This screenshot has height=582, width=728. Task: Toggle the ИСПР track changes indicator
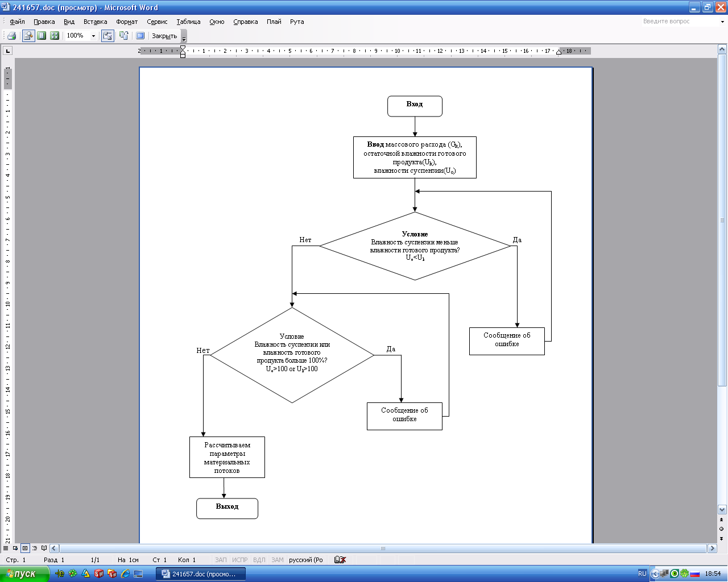(x=239, y=560)
